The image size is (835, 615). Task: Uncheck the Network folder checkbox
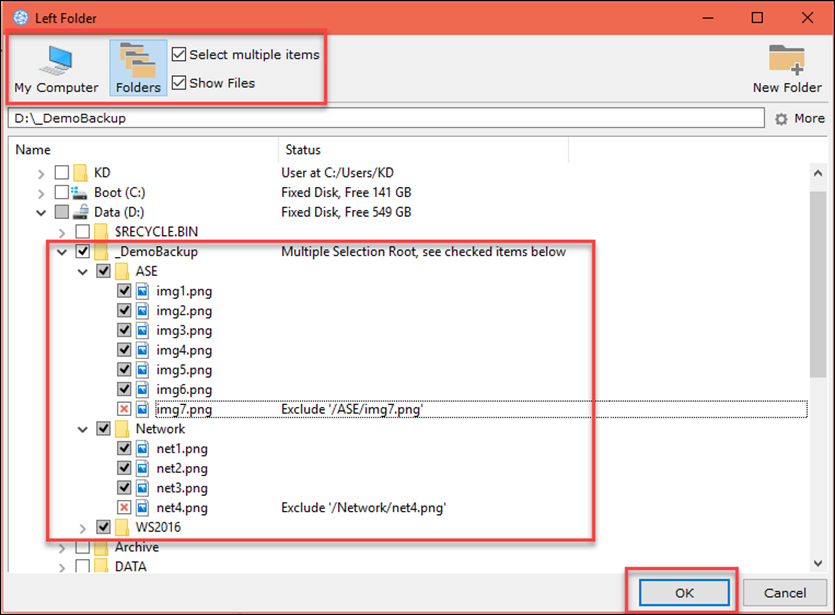(103, 429)
